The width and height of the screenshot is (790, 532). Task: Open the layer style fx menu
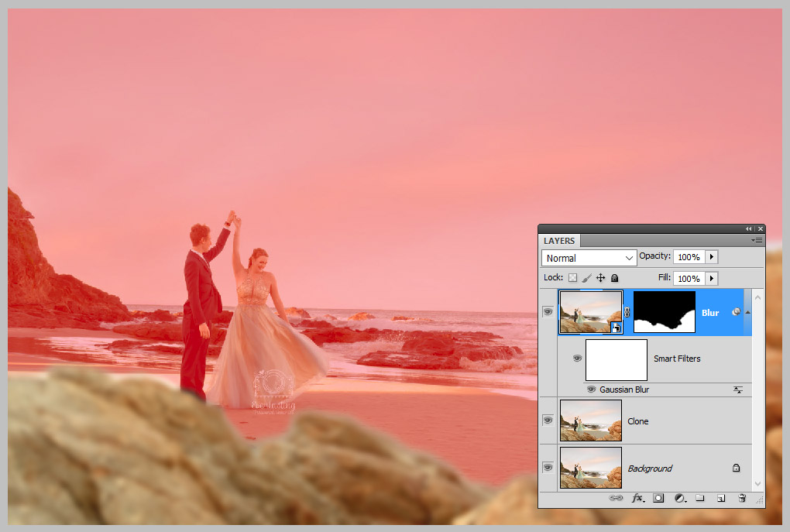(x=638, y=498)
